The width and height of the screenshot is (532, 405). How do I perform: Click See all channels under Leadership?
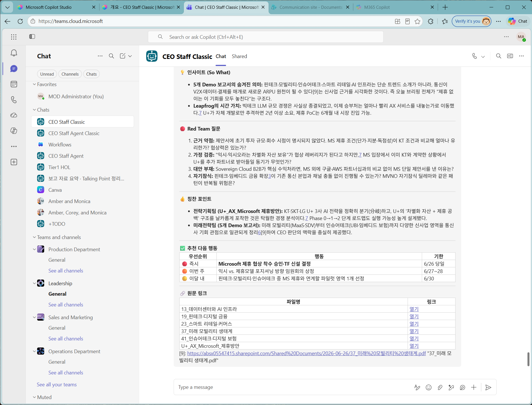[66, 305]
